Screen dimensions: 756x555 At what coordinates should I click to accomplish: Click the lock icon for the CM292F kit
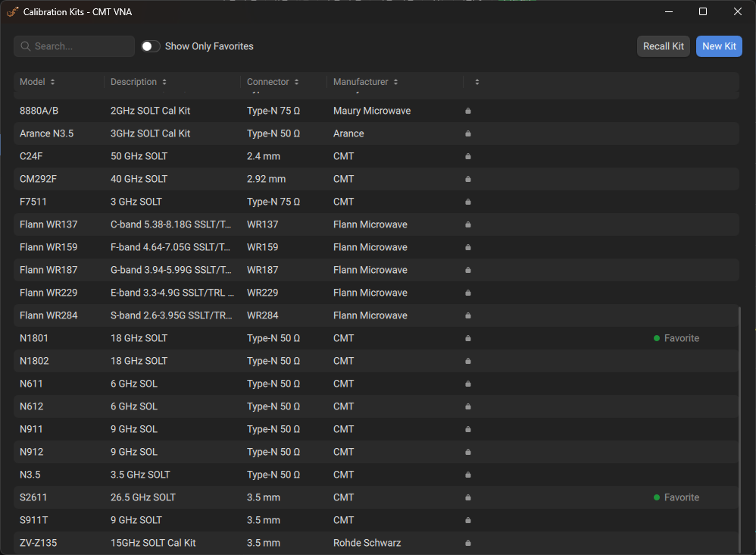pos(468,179)
